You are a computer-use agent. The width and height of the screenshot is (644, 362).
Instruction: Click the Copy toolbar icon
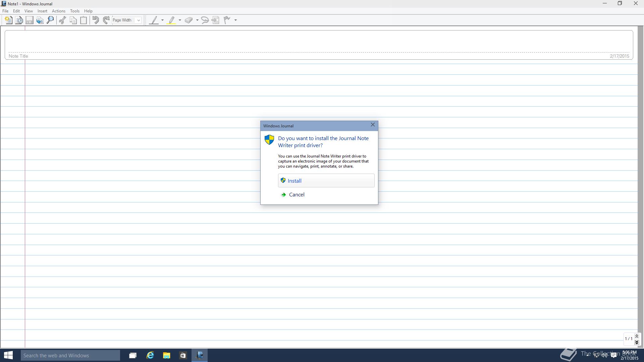(x=73, y=20)
